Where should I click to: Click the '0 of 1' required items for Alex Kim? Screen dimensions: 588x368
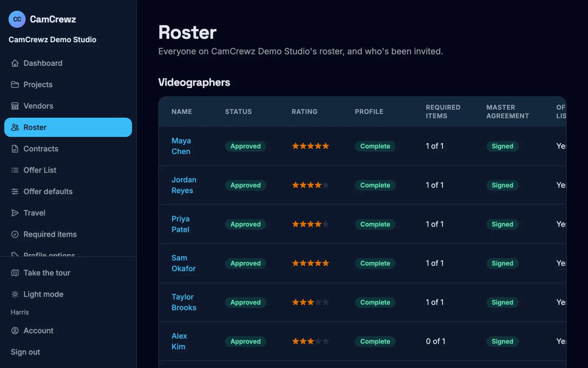pos(435,341)
